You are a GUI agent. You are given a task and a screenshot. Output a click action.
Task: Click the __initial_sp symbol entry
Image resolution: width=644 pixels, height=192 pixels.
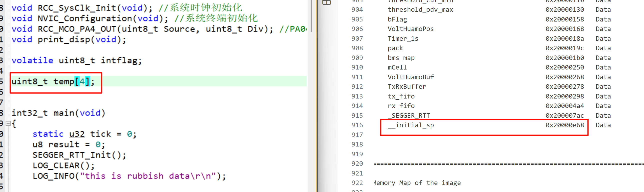point(411,125)
